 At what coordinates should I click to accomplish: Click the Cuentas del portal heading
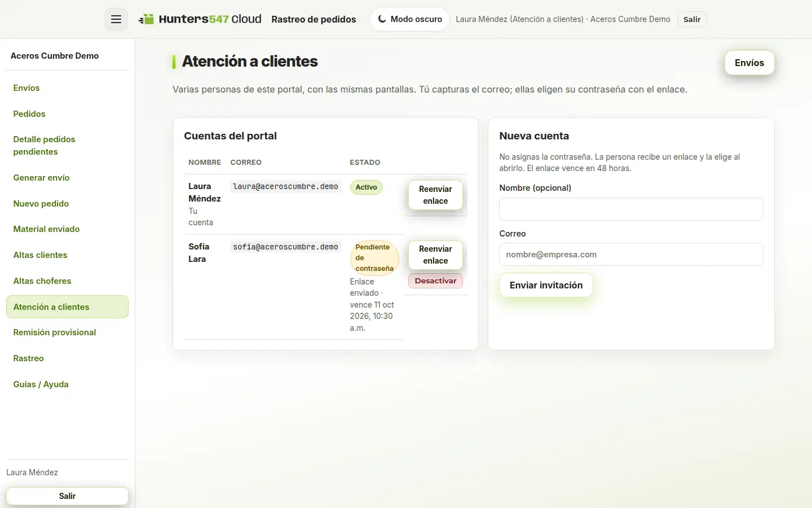point(230,136)
